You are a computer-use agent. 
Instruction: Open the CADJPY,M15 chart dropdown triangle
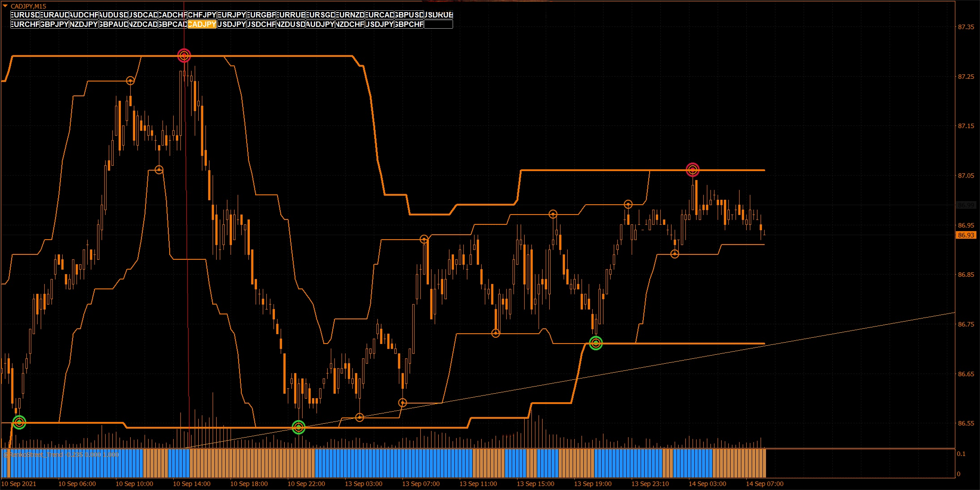coord(5,6)
